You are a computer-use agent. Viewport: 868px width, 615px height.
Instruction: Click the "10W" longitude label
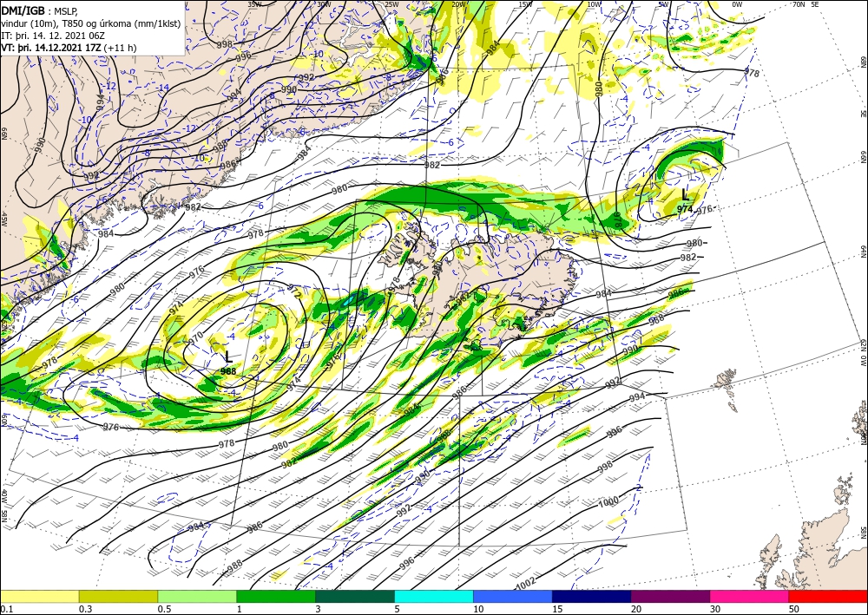click(594, 4)
